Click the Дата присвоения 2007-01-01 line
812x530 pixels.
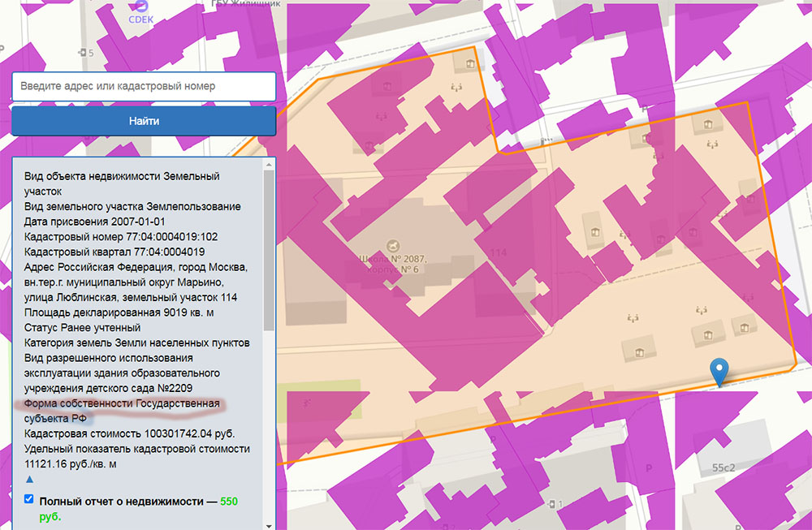pyautogui.click(x=95, y=222)
